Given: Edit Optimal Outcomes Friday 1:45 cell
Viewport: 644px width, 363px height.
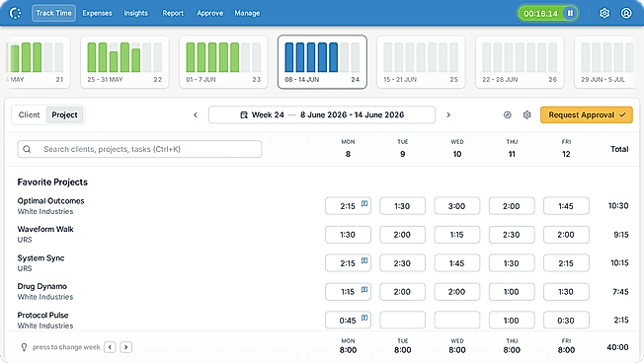Looking at the screenshot, I should [566, 206].
